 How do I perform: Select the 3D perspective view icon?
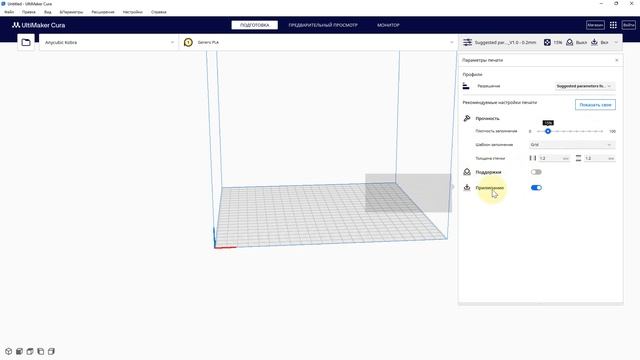(x=9, y=351)
